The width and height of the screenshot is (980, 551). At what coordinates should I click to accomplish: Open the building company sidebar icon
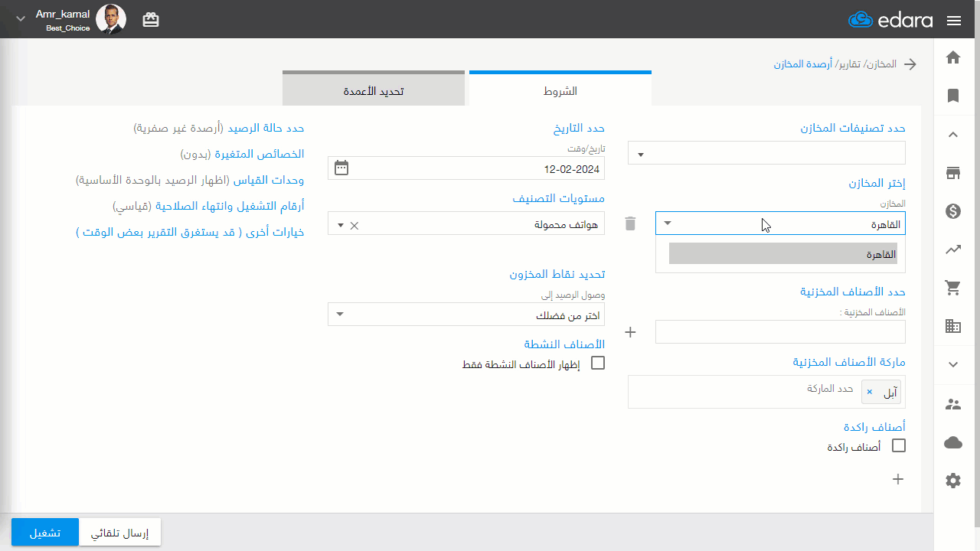pos(953,326)
